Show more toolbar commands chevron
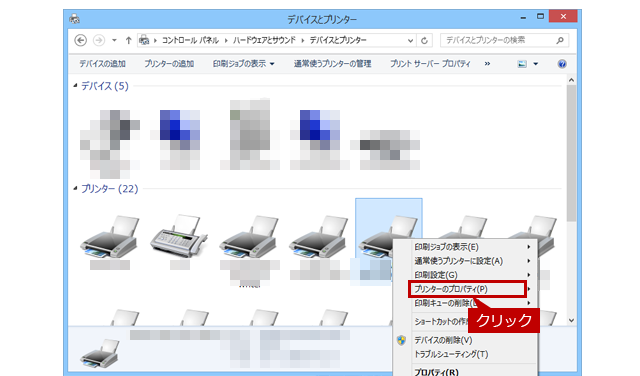This screenshot has width=640, height=376. pyautogui.click(x=487, y=64)
